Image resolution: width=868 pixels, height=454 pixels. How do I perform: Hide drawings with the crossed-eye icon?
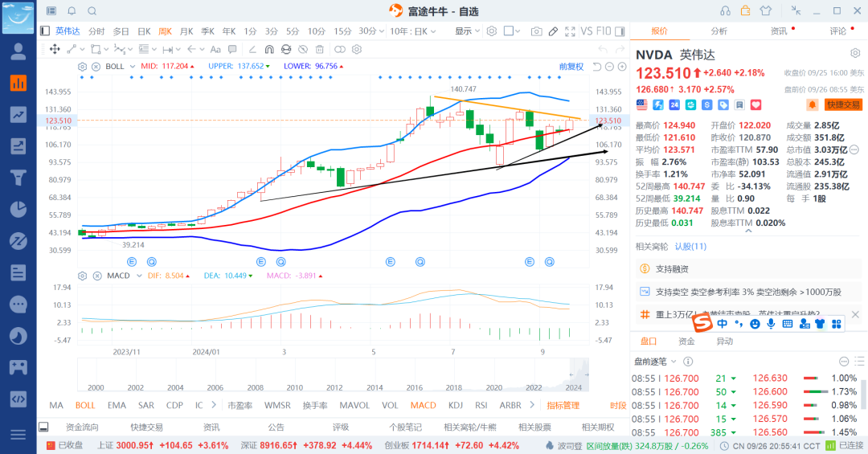[x=303, y=49]
